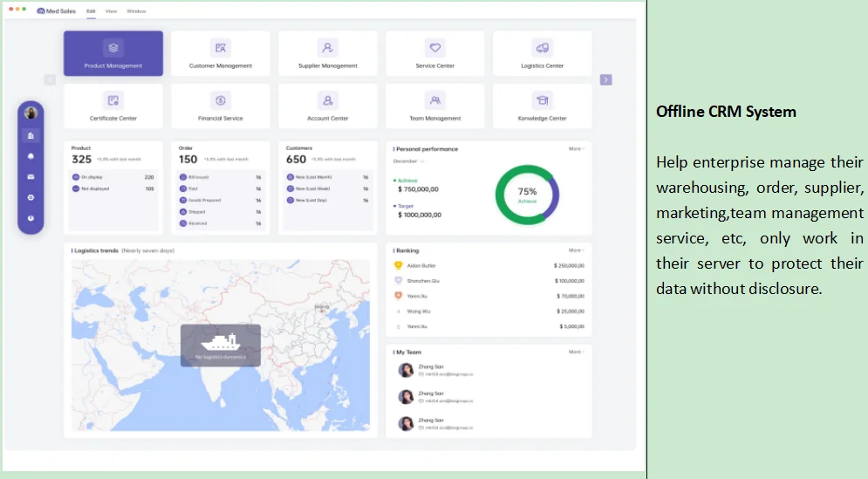Click the Achieve amount $750,000,00
868x479 pixels.
click(x=418, y=189)
